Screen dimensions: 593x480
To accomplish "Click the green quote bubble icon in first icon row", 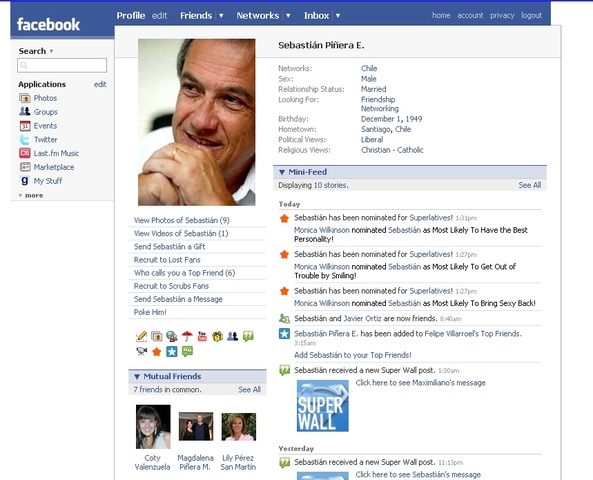I will 248,336.
